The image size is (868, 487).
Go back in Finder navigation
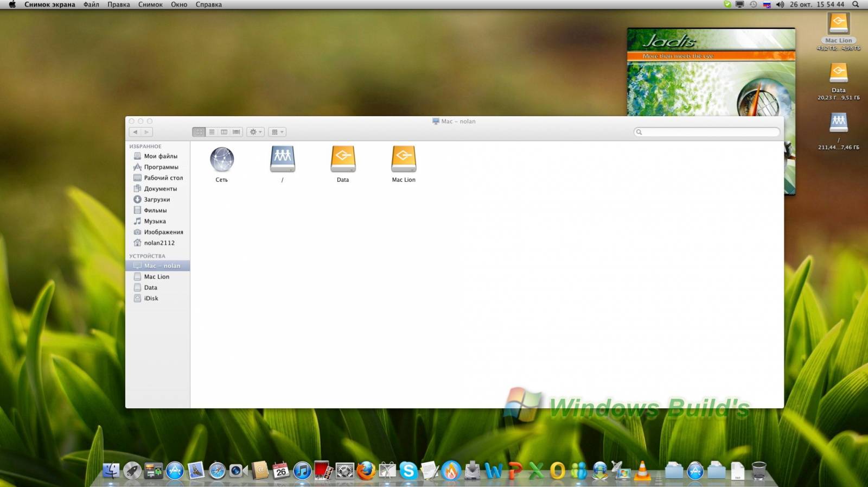pyautogui.click(x=135, y=132)
